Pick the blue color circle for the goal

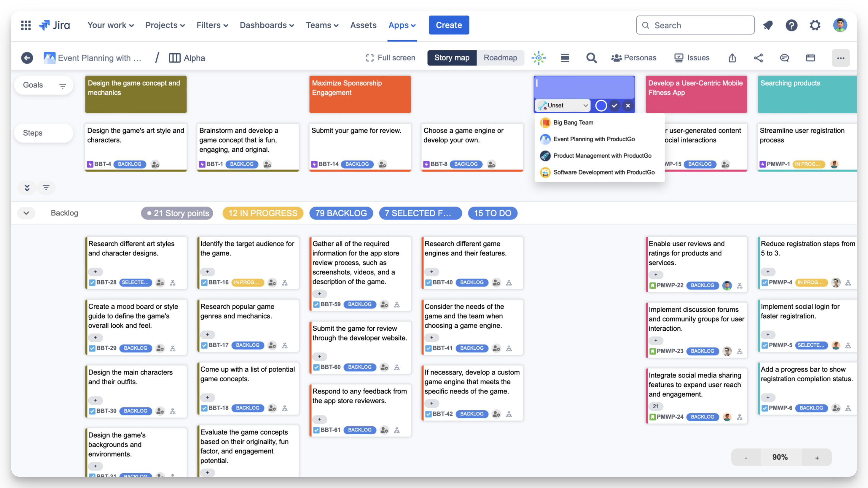pos(601,105)
